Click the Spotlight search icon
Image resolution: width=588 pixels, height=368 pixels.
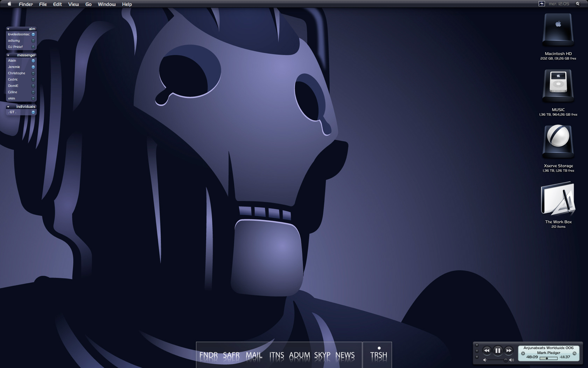(x=578, y=4)
